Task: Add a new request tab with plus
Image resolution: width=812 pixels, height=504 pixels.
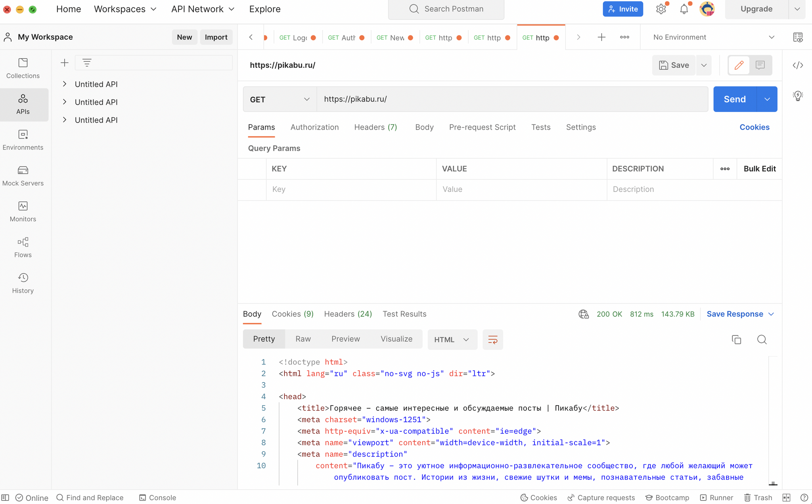Action: pos(601,37)
